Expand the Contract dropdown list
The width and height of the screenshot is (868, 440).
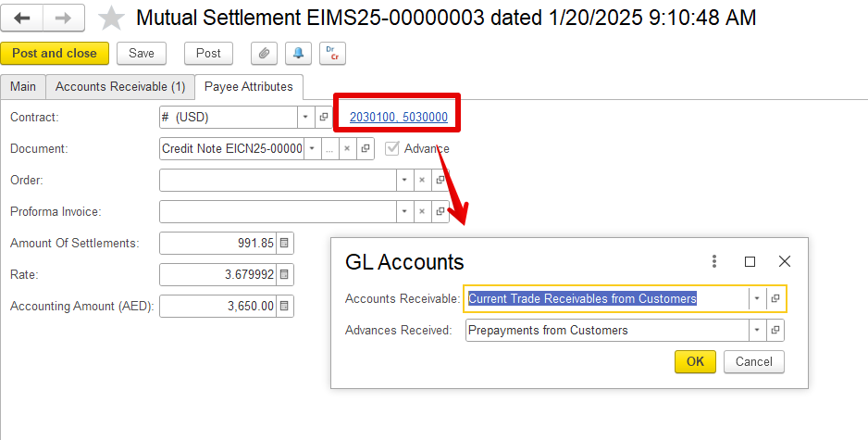click(305, 118)
